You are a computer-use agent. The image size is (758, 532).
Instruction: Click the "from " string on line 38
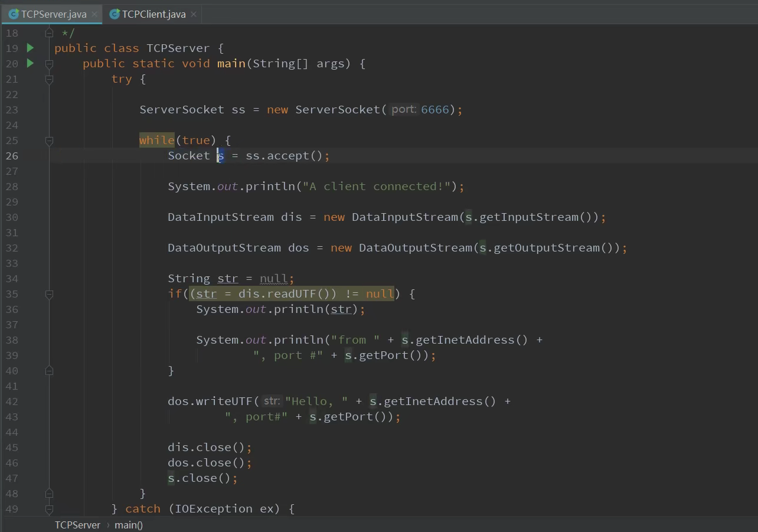(355, 340)
